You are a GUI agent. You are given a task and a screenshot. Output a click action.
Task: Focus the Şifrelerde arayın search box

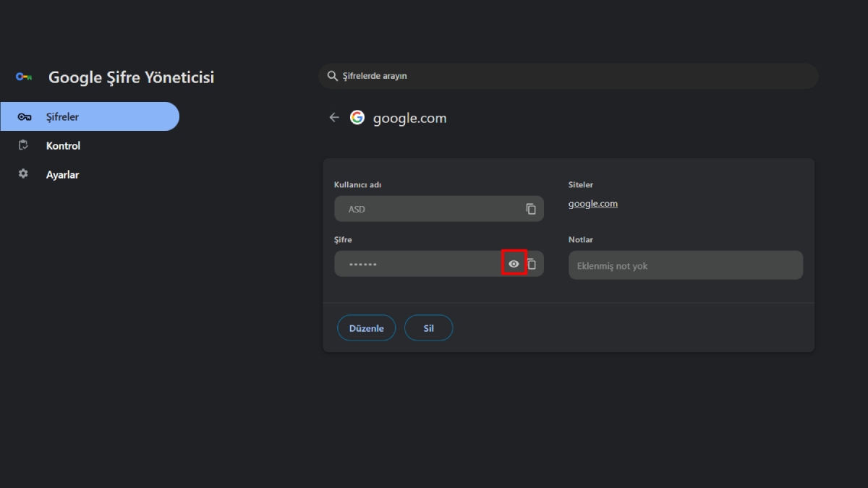[x=569, y=76]
